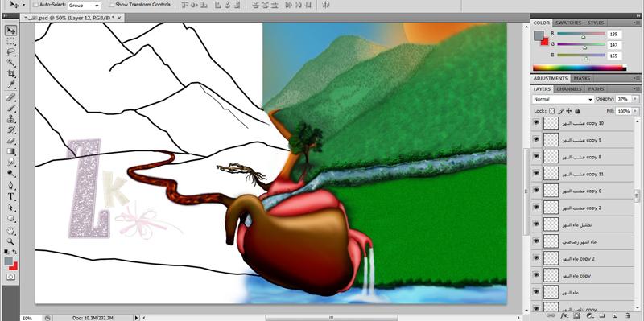
Task: Select the Move tool in toolbox
Action: coord(11,31)
